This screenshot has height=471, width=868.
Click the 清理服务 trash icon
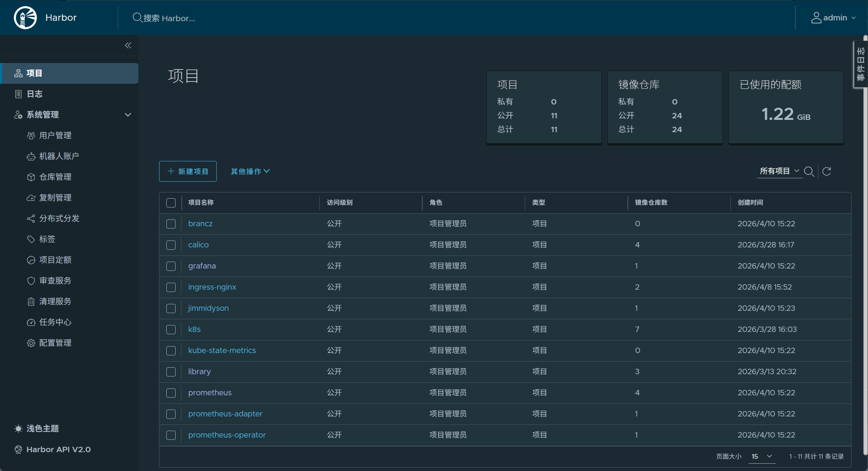[x=31, y=302]
